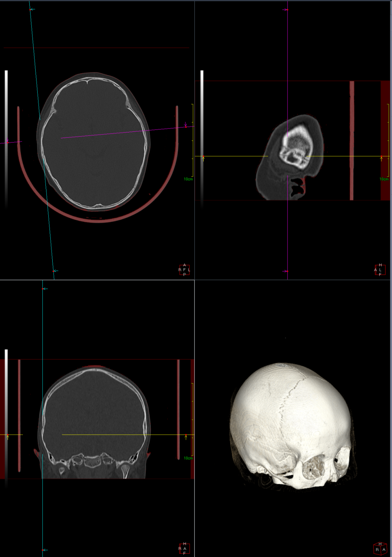Click the axial view orientation cube

click(x=184, y=270)
